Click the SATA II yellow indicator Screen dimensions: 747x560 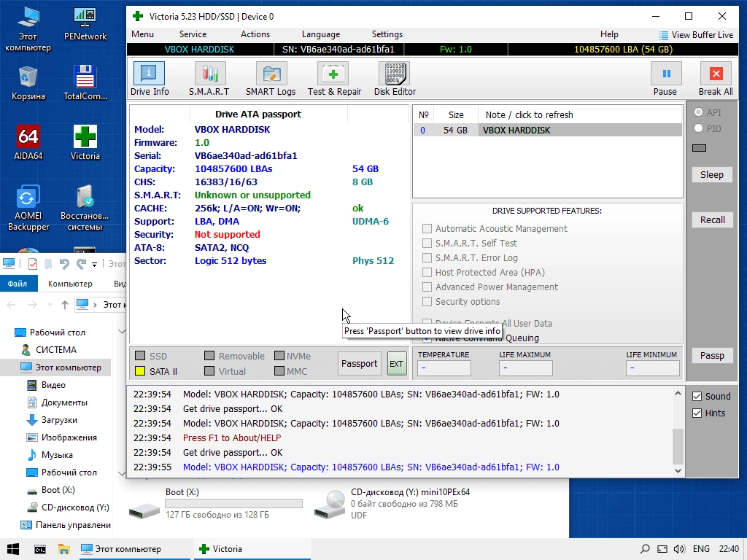pyautogui.click(x=140, y=371)
